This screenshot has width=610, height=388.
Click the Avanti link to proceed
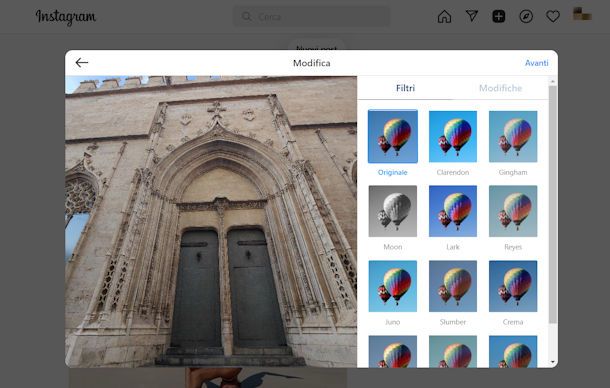coord(536,63)
